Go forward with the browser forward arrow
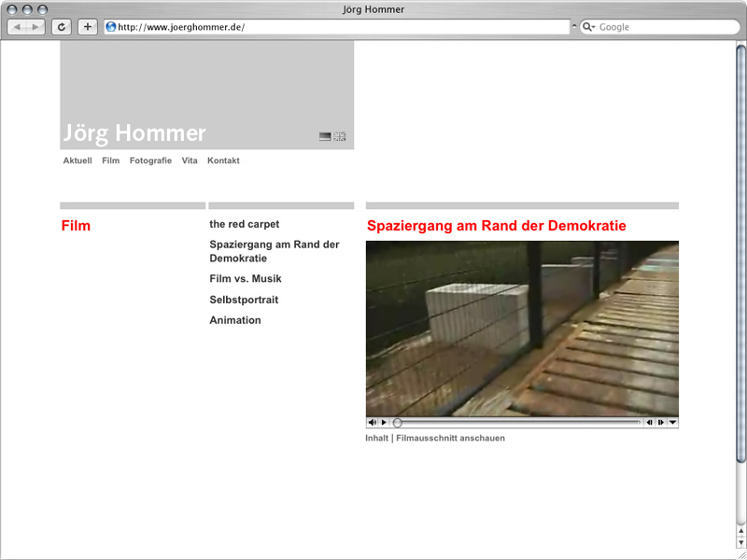747x560 pixels. point(35,27)
